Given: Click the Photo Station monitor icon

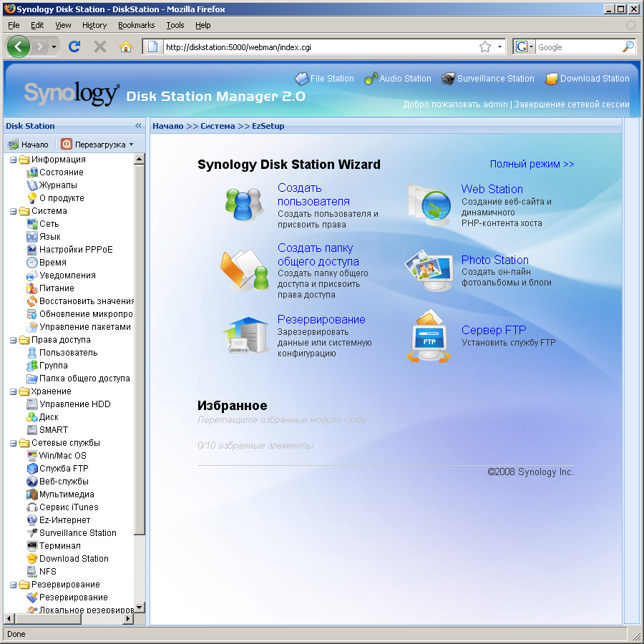Looking at the screenshot, I should coord(429,270).
